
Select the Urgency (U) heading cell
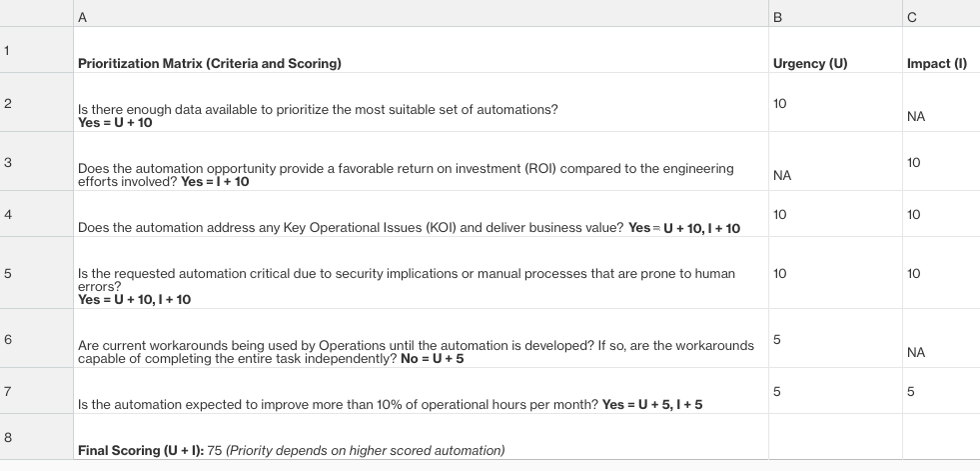click(x=810, y=64)
